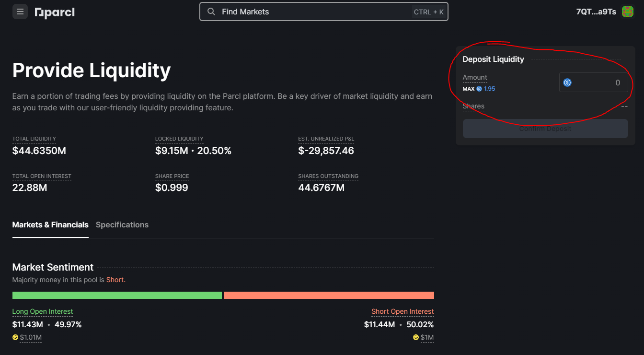This screenshot has height=355, width=644.
Task: Focus the Find Markets search box
Action: (324, 12)
